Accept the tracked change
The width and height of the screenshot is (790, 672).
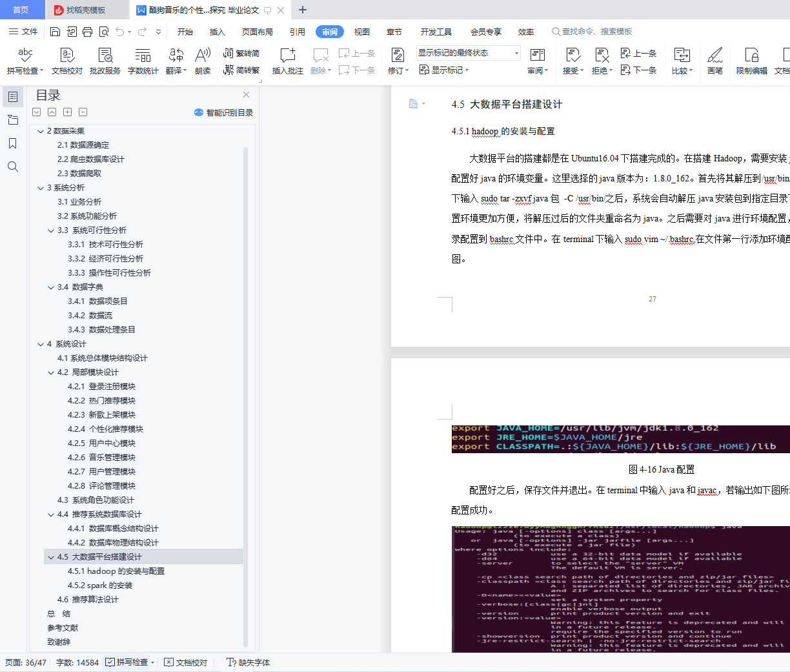click(x=572, y=61)
